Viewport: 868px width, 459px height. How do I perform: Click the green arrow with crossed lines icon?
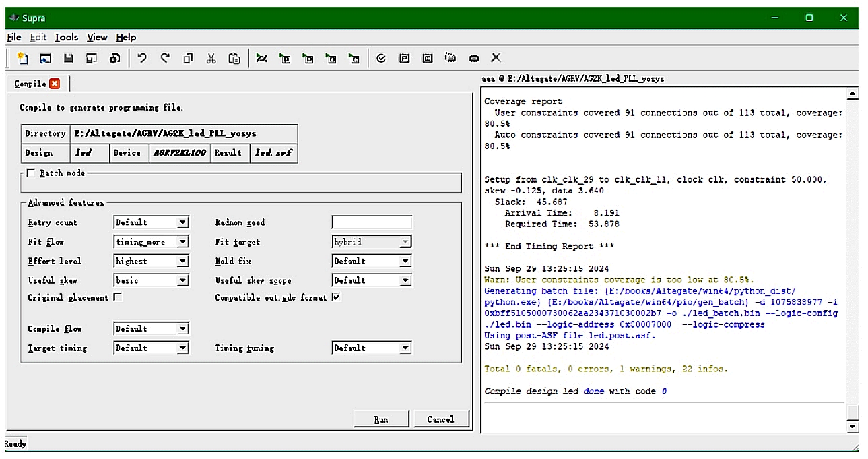click(x=261, y=59)
